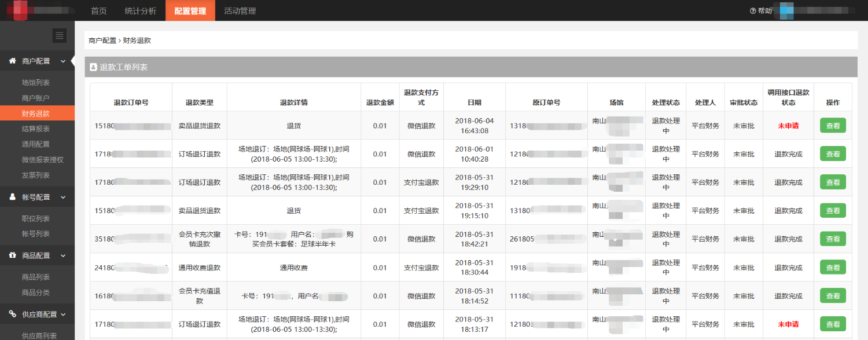Open 微信报表授权 in the sidebar
Viewport: 868px width, 340px height.
pos(43,160)
